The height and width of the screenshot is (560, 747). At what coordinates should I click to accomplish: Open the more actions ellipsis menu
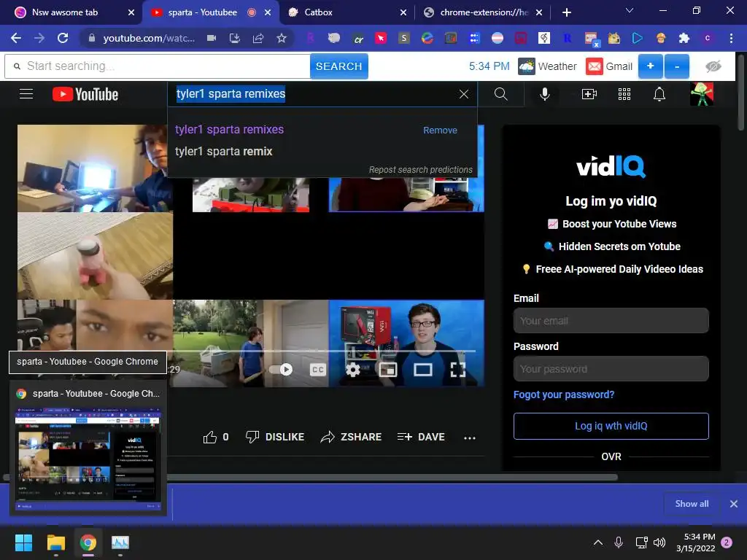coord(470,437)
